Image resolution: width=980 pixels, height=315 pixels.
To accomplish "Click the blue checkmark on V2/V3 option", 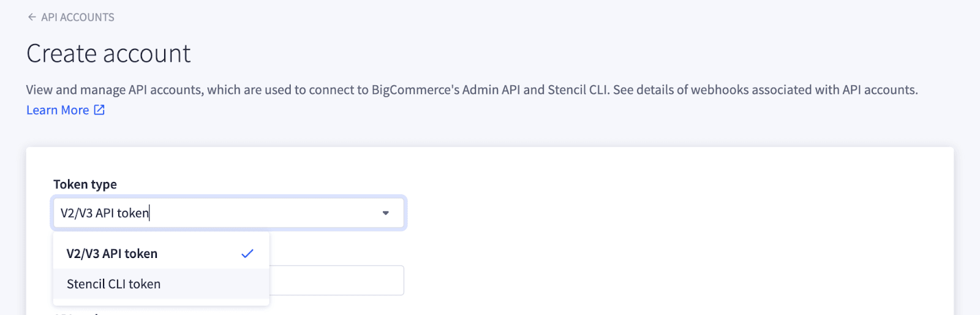I will point(247,254).
